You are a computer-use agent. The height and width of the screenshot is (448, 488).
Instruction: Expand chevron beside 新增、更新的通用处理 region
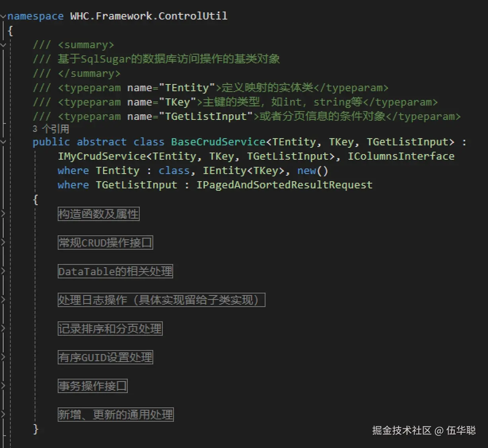coord(3,415)
